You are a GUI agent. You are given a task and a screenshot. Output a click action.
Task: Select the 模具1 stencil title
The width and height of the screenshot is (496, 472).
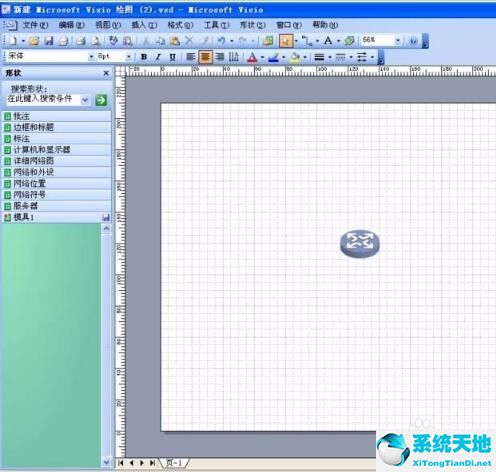tap(24, 218)
